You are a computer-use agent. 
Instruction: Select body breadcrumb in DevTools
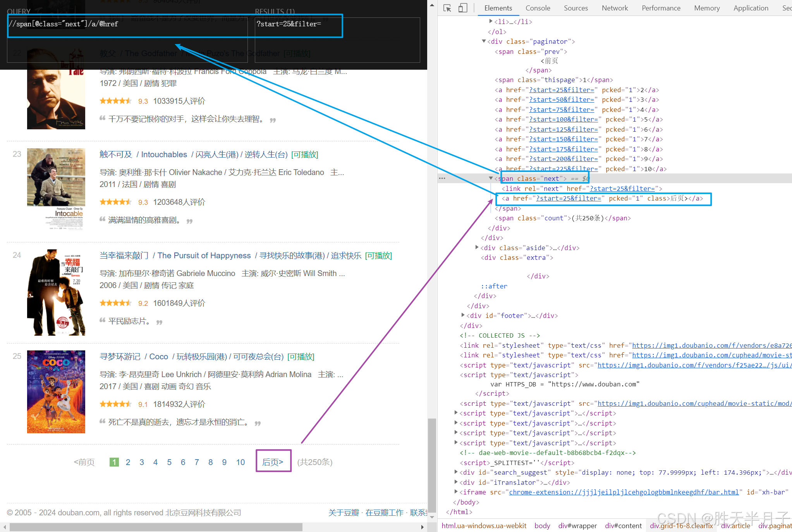(542, 525)
